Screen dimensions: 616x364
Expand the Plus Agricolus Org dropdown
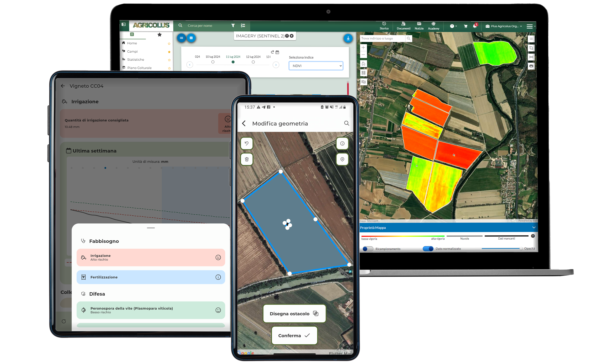pos(504,26)
